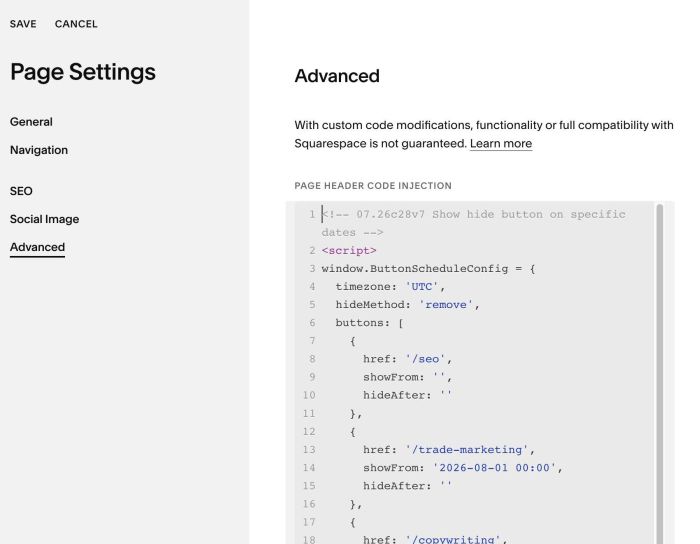This screenshot has height=544, width=700.
Task: Open the Learn more link
Action: (x=501, y=144)
